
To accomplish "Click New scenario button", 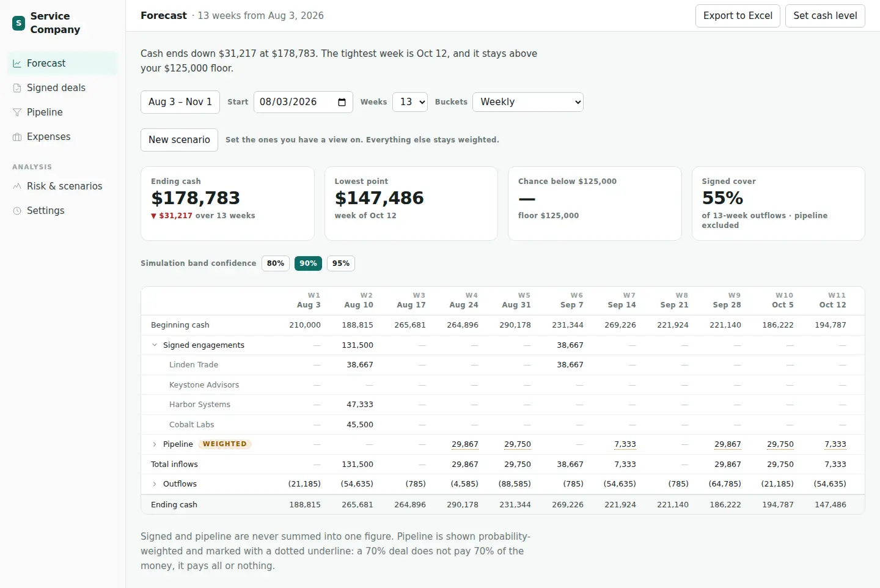I will click(179, 140).
